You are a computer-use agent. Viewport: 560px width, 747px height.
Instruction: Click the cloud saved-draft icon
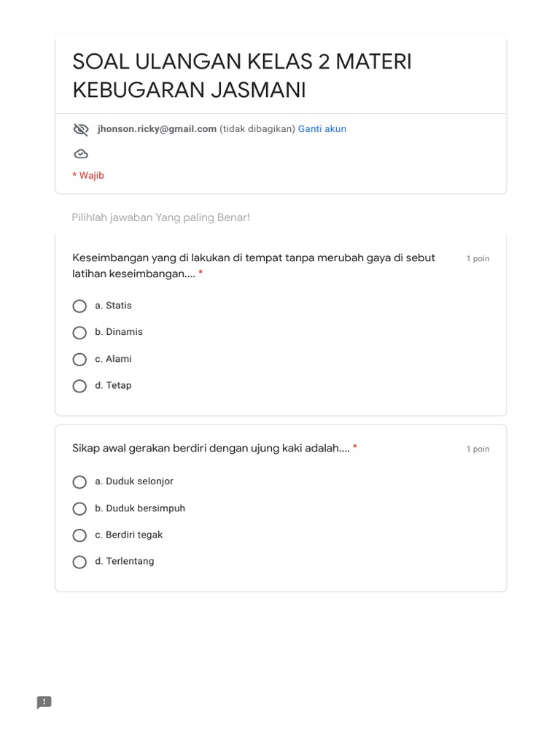click(81, 154)
